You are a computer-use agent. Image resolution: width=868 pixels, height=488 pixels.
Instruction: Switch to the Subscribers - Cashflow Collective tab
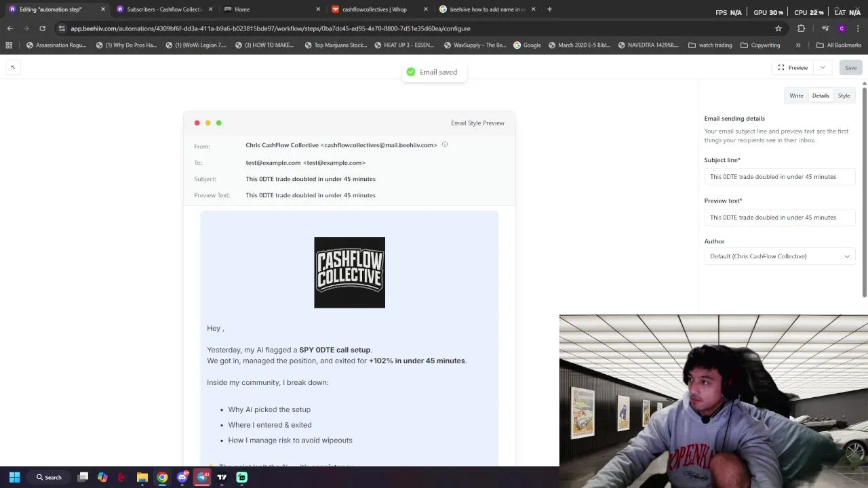coord(163,9)
